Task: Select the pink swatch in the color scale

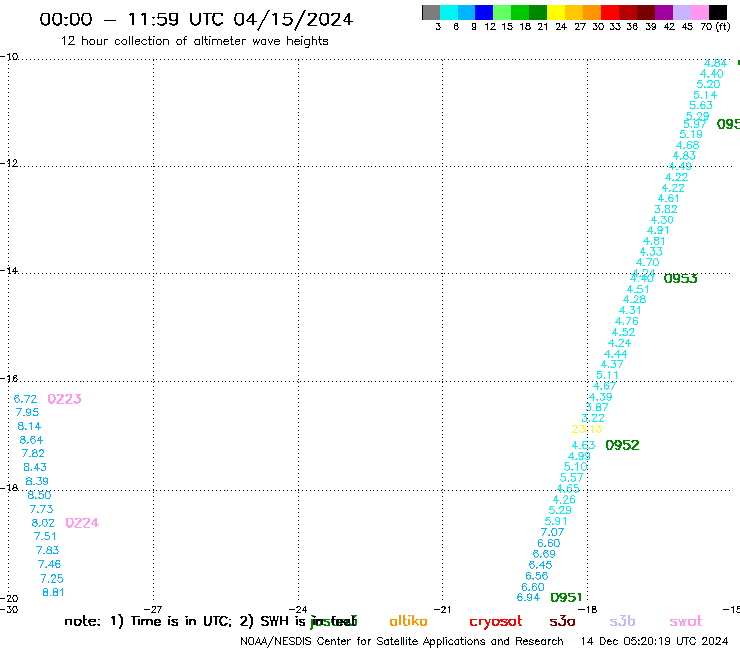Action: pos(699,12)
